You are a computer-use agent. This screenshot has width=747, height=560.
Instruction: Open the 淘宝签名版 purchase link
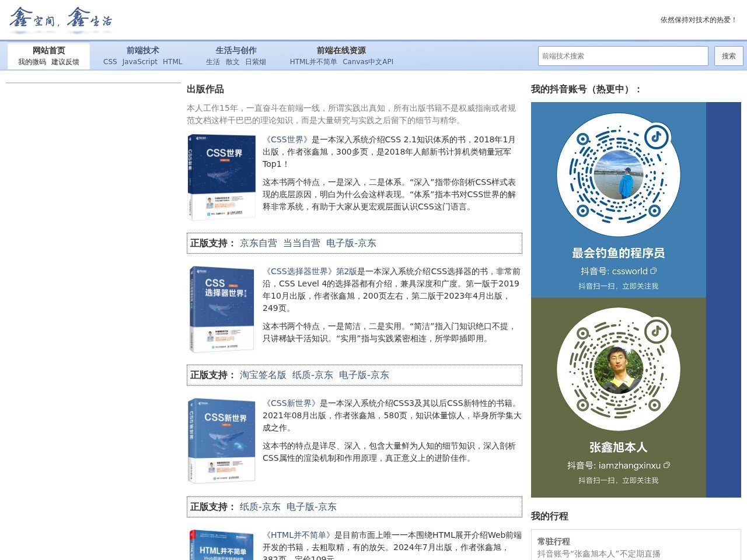click(x=263, y=375)
